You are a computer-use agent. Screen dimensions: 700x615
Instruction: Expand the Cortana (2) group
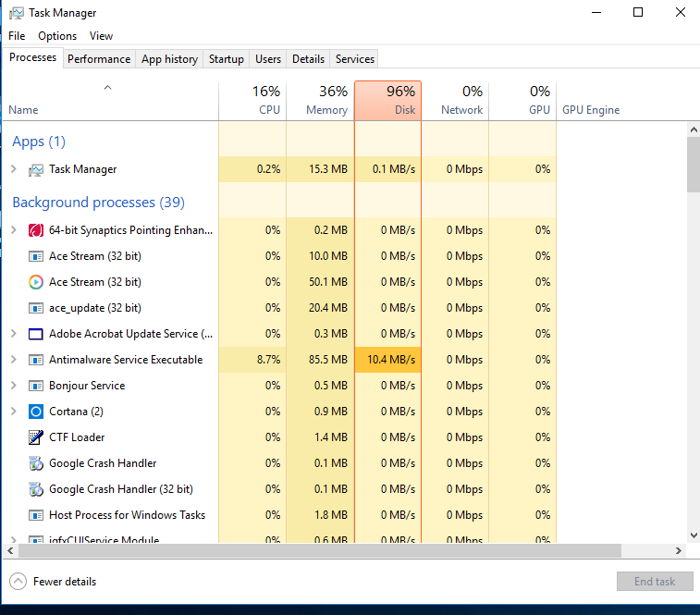pos(13,412)
